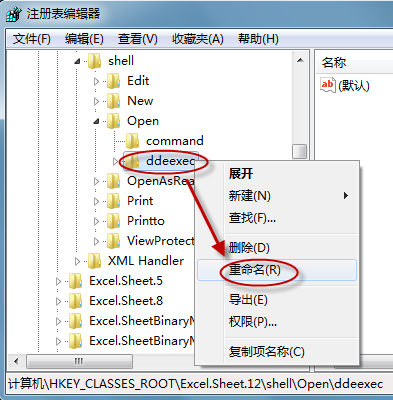This screenshot has height=400, width=393.
Task: Select the Print key label
Action: [x=140, y=201]
